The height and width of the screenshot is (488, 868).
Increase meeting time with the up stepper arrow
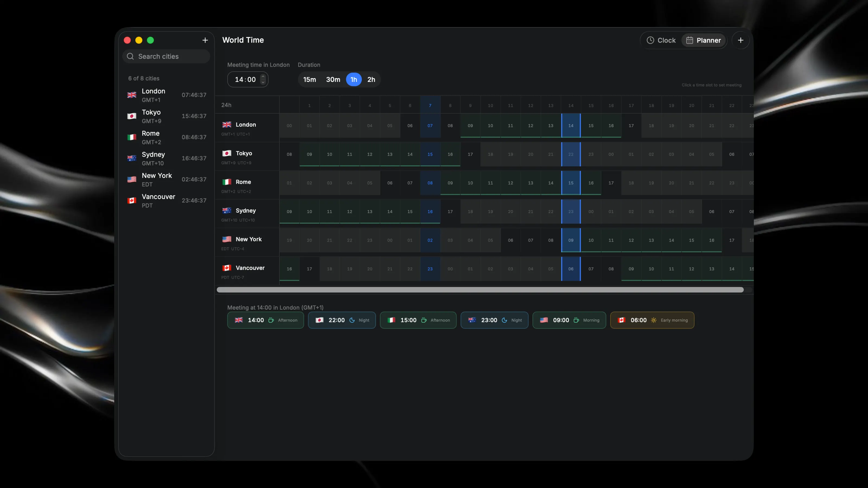click(x=263, y=77)
